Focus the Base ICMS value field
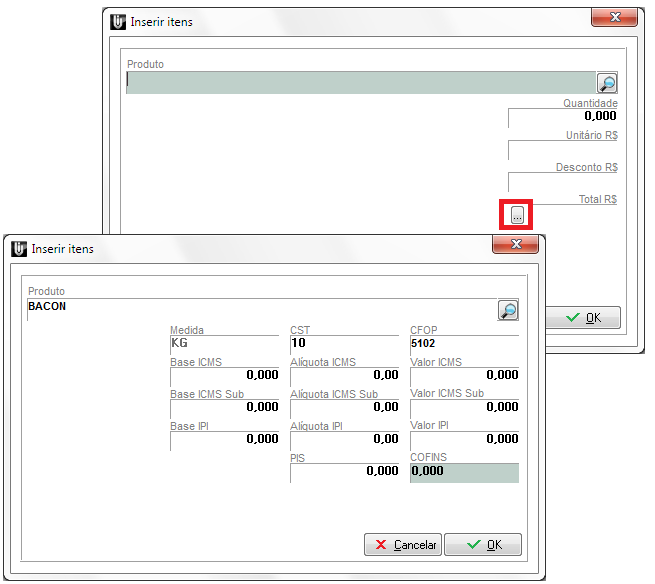The height and width of the screenshot is (584, 655). tap(224, 375)
